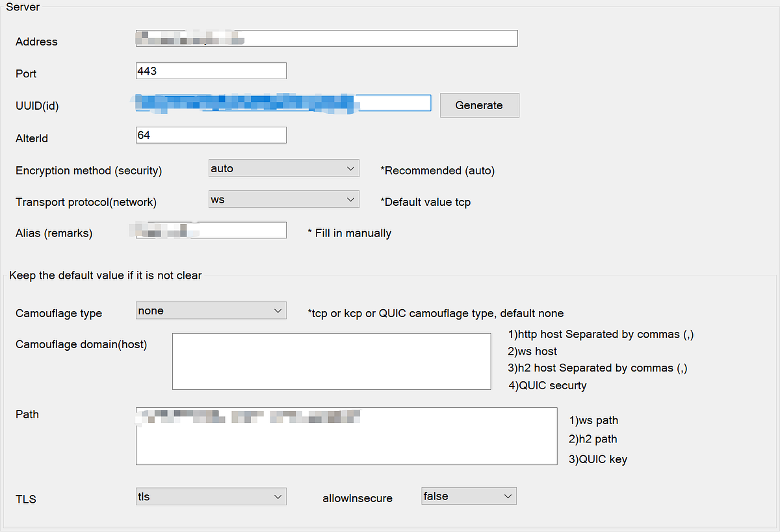780x532 pixels.
Task: Open the Encryption method dropdown set to auto
Action: [283, 168]
